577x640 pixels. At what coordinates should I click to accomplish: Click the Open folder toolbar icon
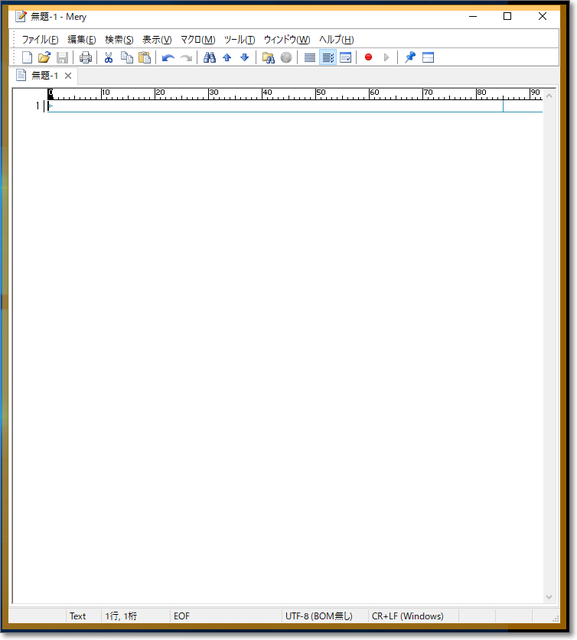coord(44,58)
